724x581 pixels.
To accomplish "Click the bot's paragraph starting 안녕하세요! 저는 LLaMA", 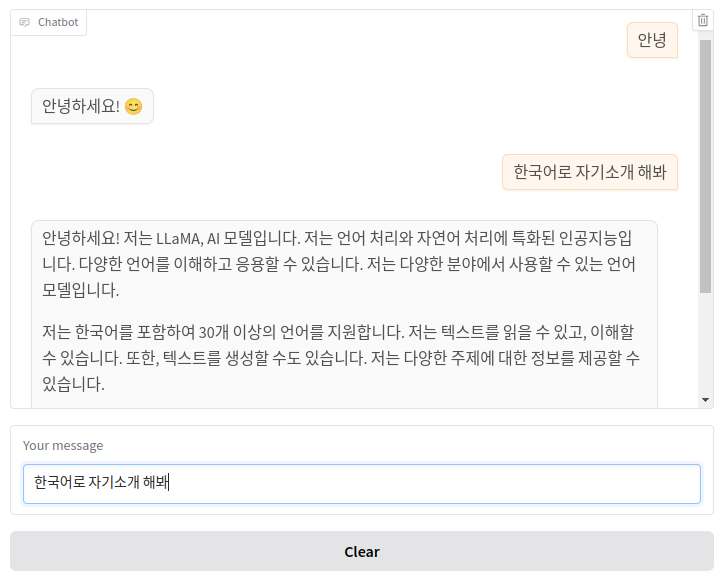I will click(x=339, y=264).
